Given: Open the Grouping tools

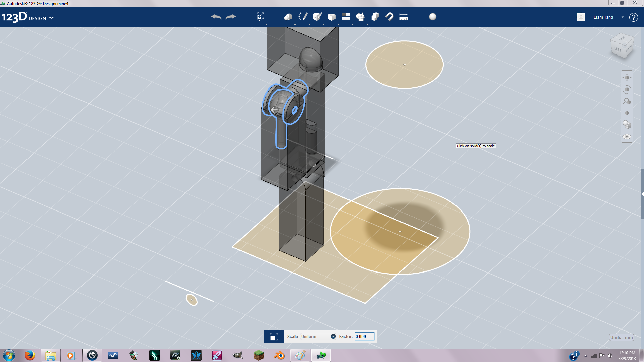Looking at the screenshot, I should coord(360,17).
